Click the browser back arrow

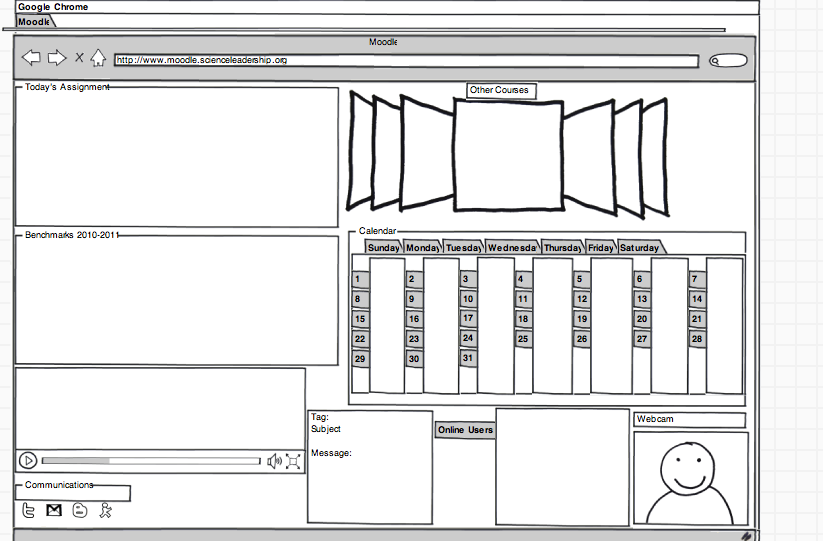[31, 58]
